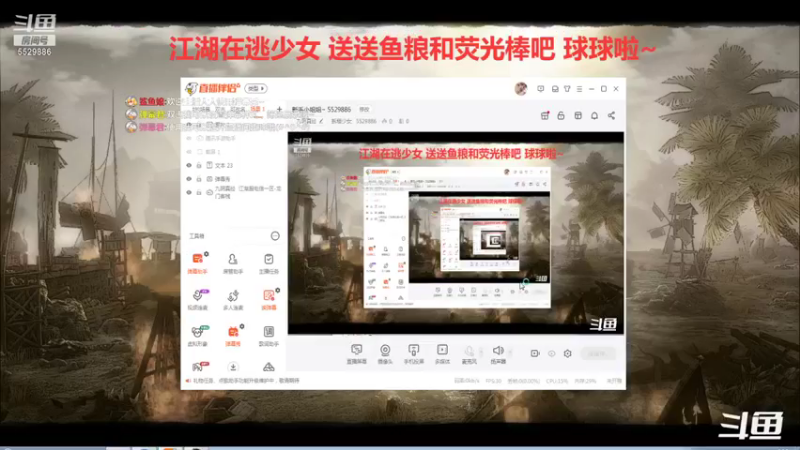Add a new scene with plus button
This screenshot has width=800, height=450.
coord(279,109)
